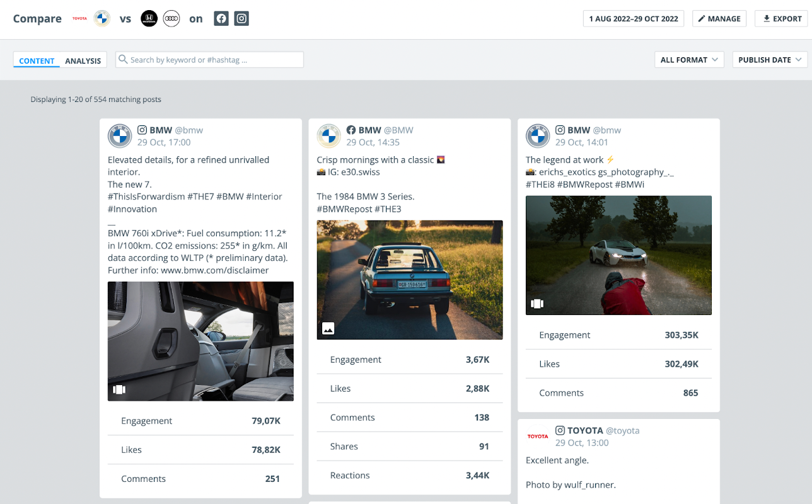Click Comments value 251

pos(272,479)
